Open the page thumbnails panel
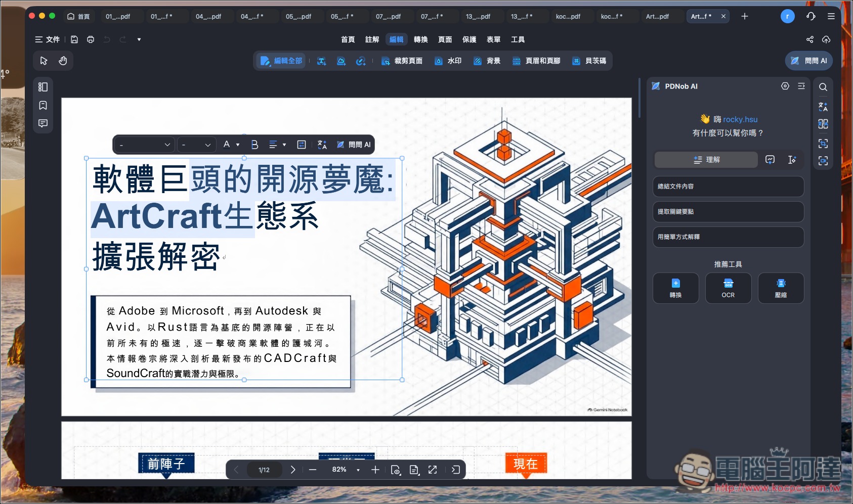Image resolution: width=853 pixels, height=504 pixels. click(43, 87)
